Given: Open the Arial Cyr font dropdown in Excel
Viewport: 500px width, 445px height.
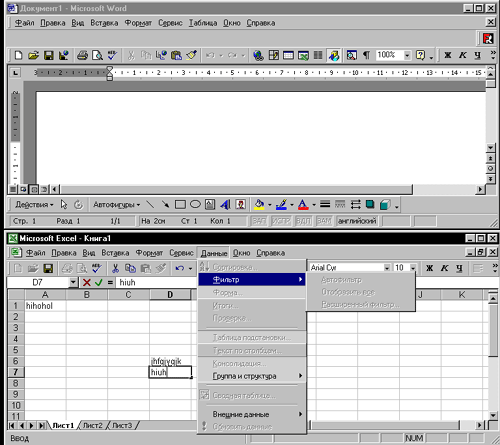Looking at the screenshot, I should pos(387,268).
